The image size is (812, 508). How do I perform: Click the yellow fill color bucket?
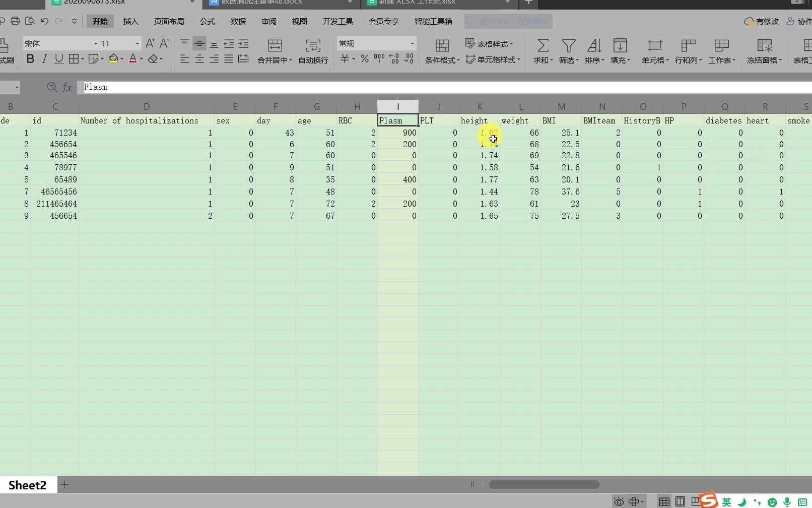[x=113, y=59]
